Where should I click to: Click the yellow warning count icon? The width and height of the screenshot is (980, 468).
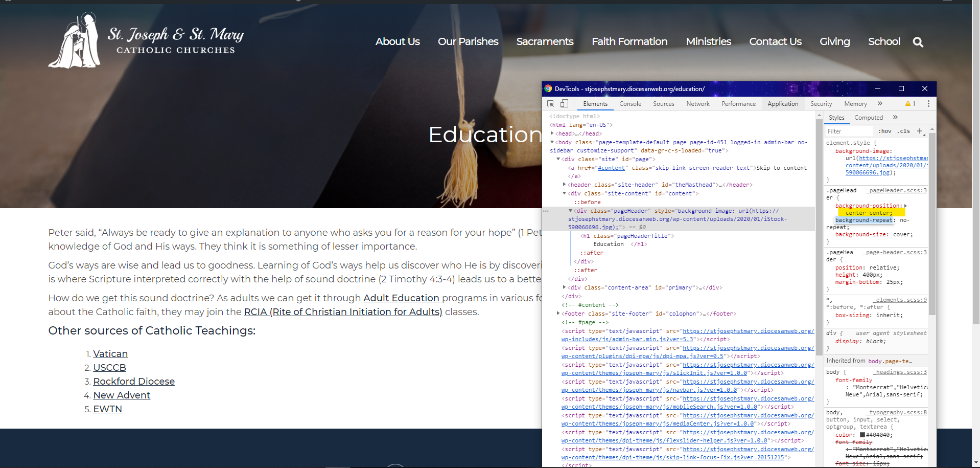[910, 104]
